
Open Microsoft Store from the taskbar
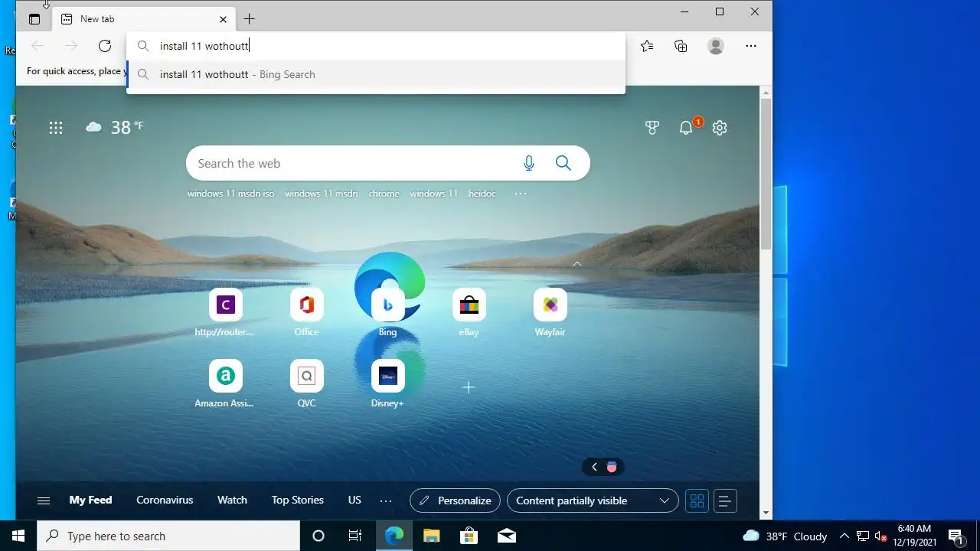469,536
